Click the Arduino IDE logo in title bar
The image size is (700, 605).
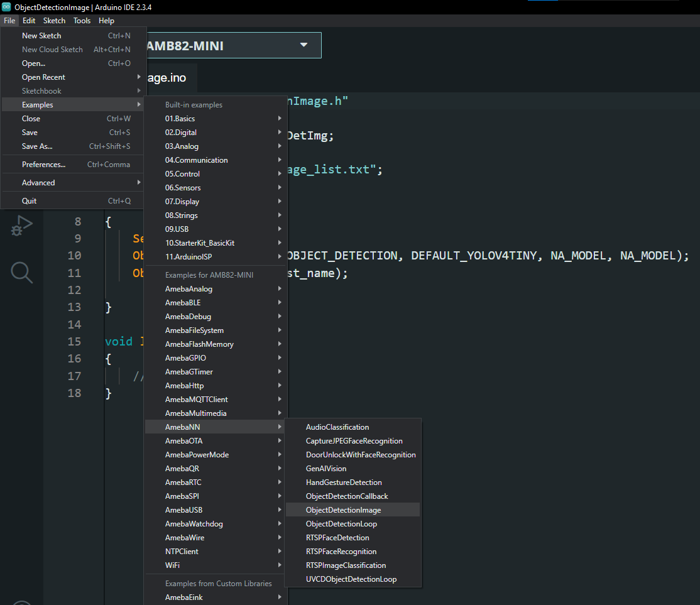(6, 6)
